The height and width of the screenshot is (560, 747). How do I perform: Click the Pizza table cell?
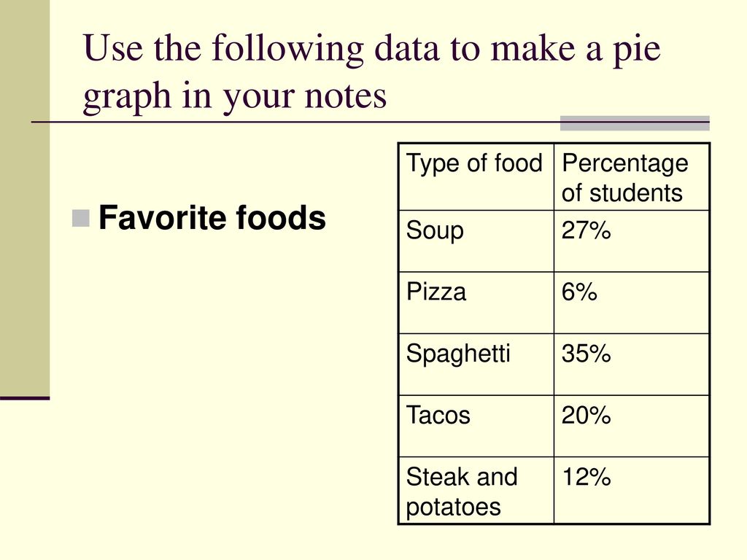476,303
